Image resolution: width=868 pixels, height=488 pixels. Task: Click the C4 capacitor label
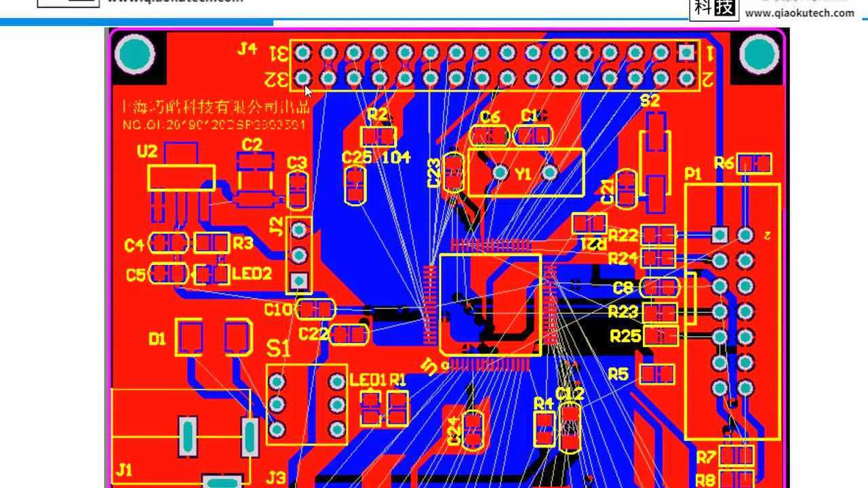[x=134, y=245]
